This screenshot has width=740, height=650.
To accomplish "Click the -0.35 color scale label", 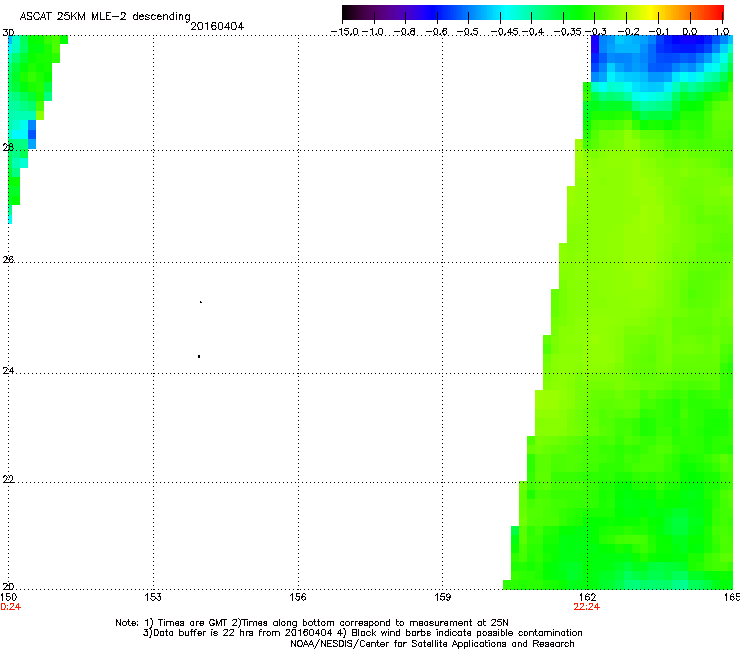I will [568, 32].
